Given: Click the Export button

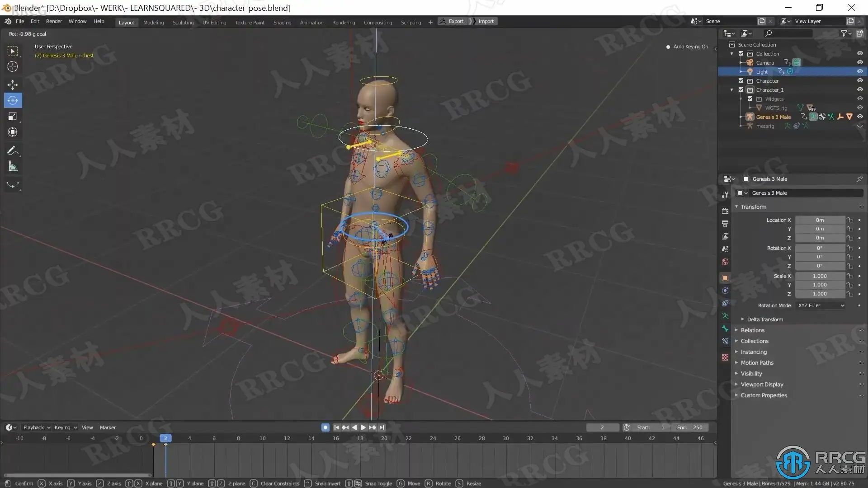Looking at the screenshot, I should (452, 21).
